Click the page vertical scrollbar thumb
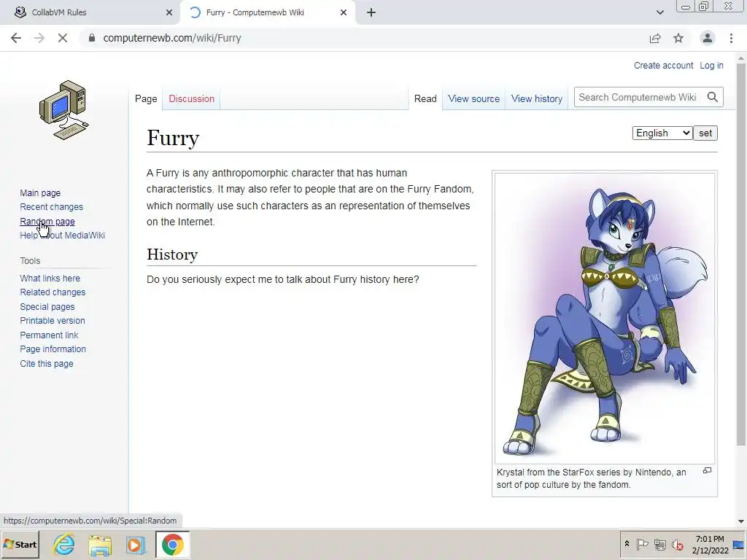This screenshot has height=560, width=747. coord(741,254)
